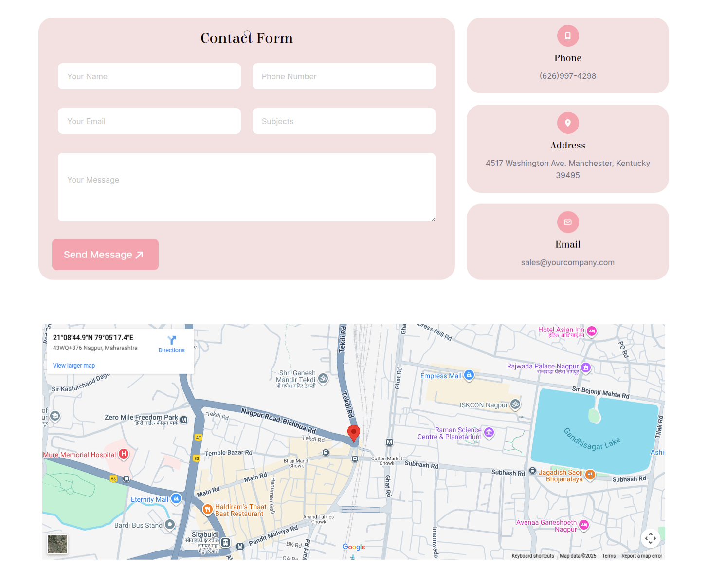Toggle fullscreen map view icon
This screenshot has height=588, width=708.
(x=650, y=538)
